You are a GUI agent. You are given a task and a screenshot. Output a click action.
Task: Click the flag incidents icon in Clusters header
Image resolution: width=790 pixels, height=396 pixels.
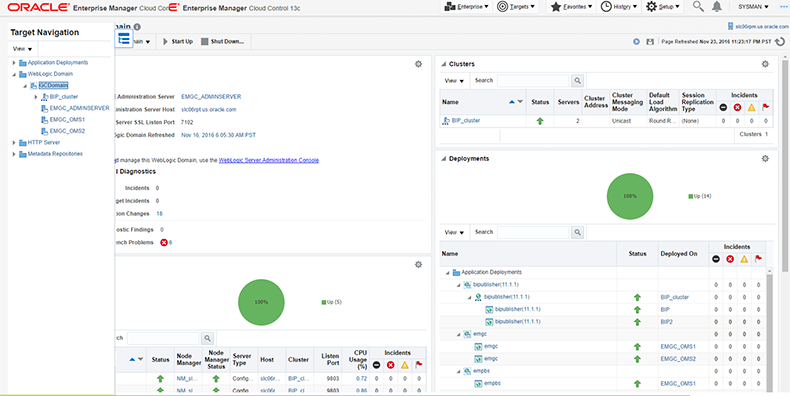pyautogui.click(x=765, y=107)
